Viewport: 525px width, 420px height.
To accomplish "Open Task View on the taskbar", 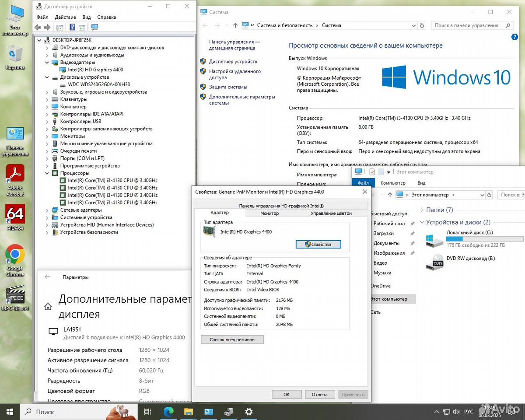I will pyautogui.click(x=147, y=412).
